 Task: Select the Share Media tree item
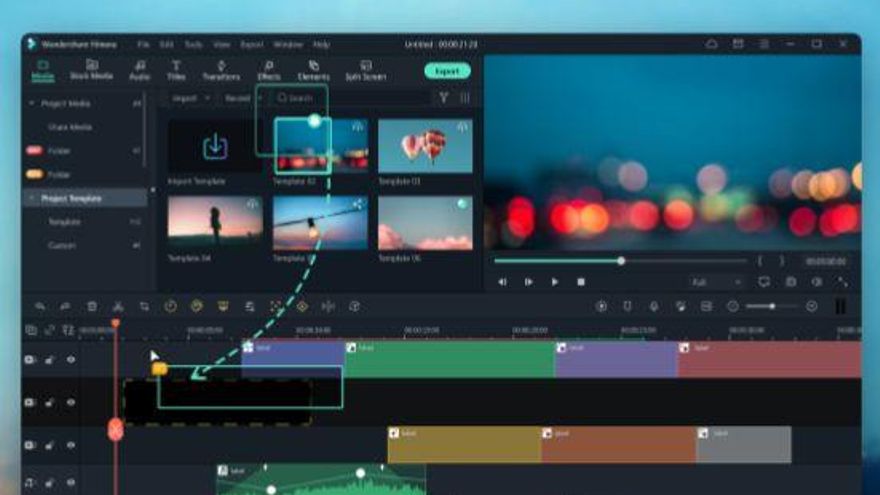pyautogui.click(x=70, y=127)
